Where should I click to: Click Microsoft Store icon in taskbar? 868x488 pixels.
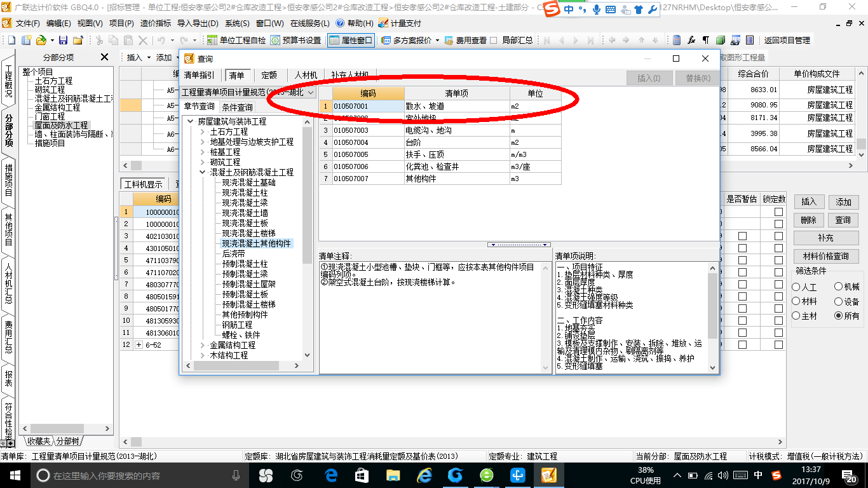pos(362,475)
